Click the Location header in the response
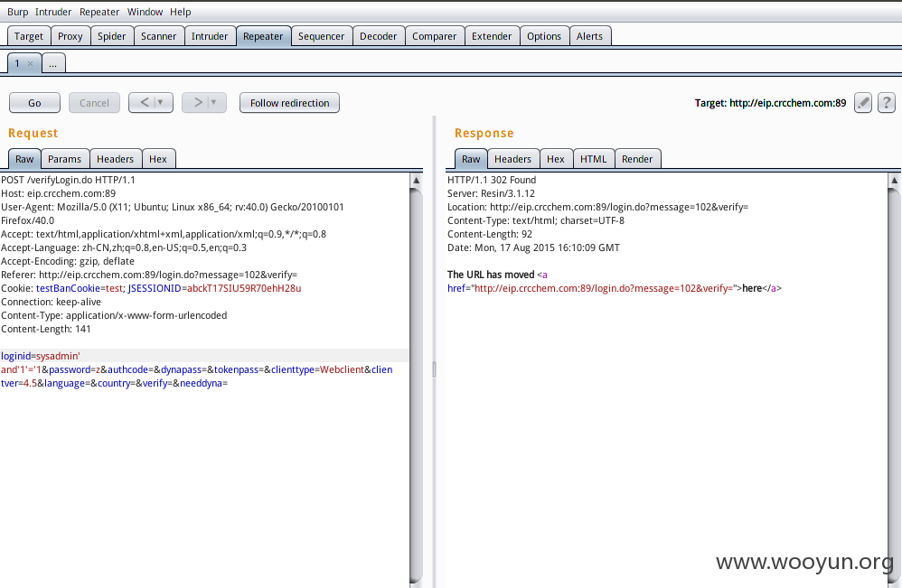This screenshot has height=588, width=902. click(597, 207)
